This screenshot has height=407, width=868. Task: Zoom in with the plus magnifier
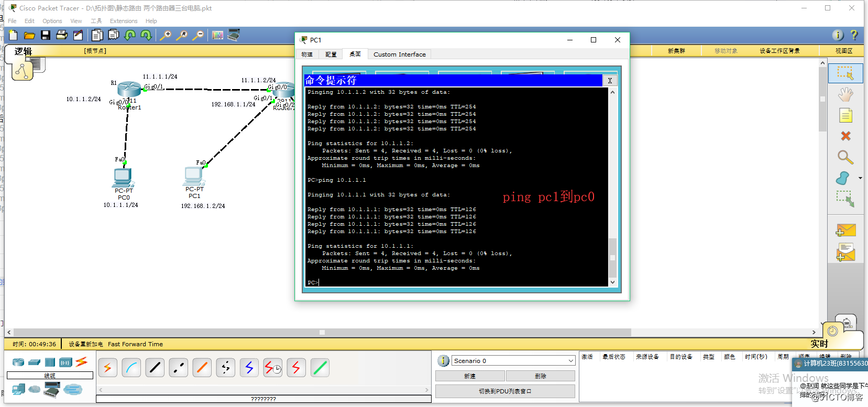[x=166, y=35]
